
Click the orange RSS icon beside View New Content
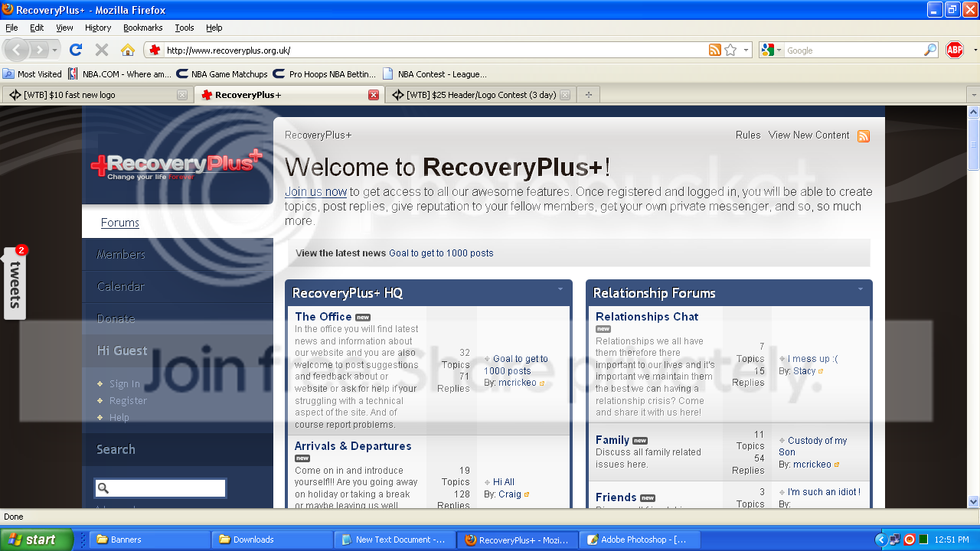864,136
